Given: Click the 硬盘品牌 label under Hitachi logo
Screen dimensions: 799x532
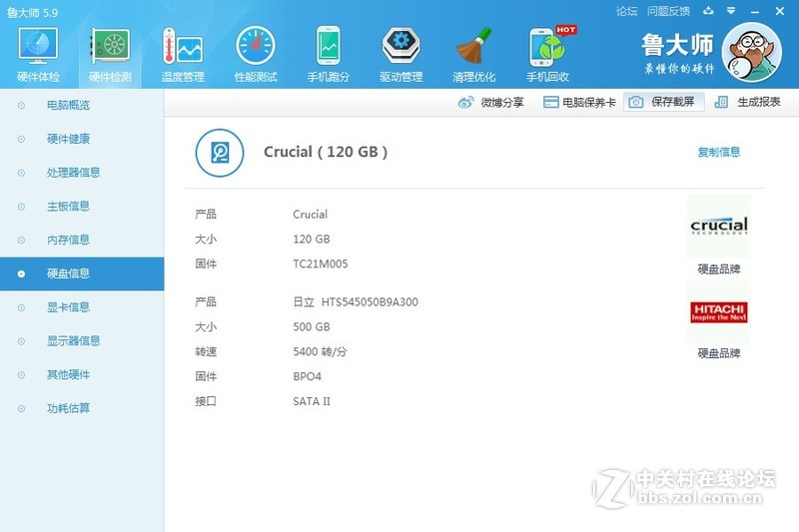Looking at the screenshot, I should 719,353.
